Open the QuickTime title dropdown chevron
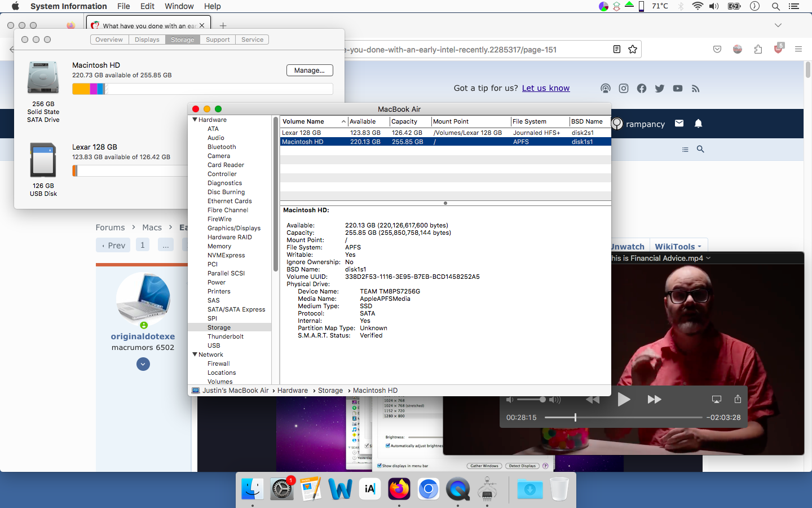Screen dimensions: 812x508 [708, 258]
